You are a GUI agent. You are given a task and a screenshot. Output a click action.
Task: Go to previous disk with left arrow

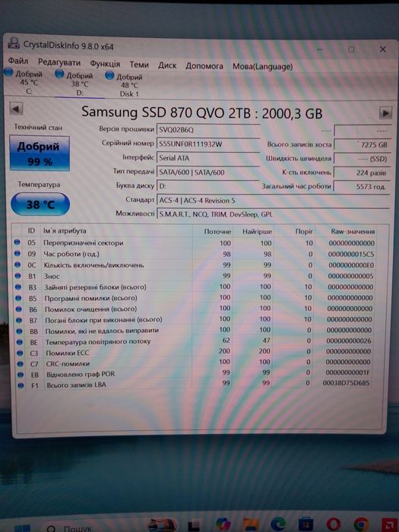click(x=16, y=109)
